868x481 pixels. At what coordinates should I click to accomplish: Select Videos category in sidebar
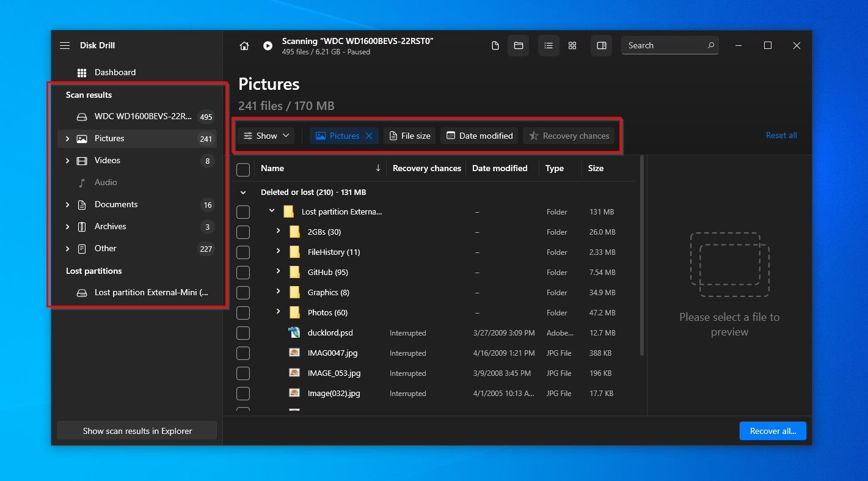tap(137, 161)
